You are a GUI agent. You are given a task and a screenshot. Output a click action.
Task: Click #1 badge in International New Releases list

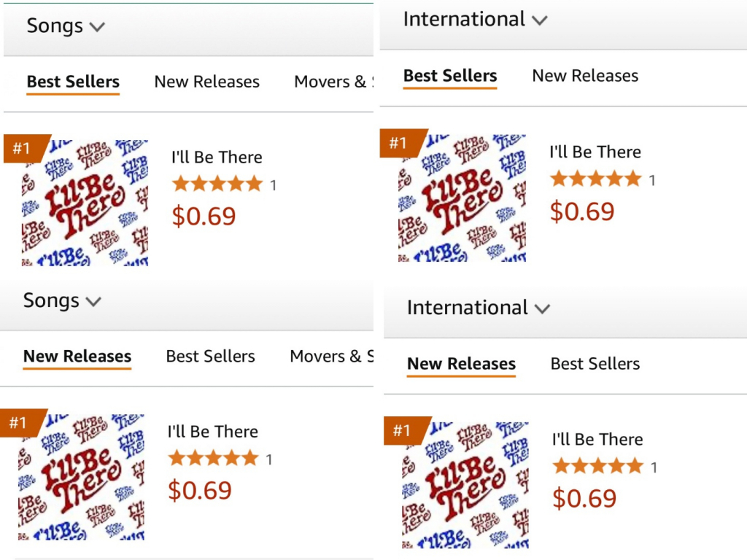pos(402,431)
